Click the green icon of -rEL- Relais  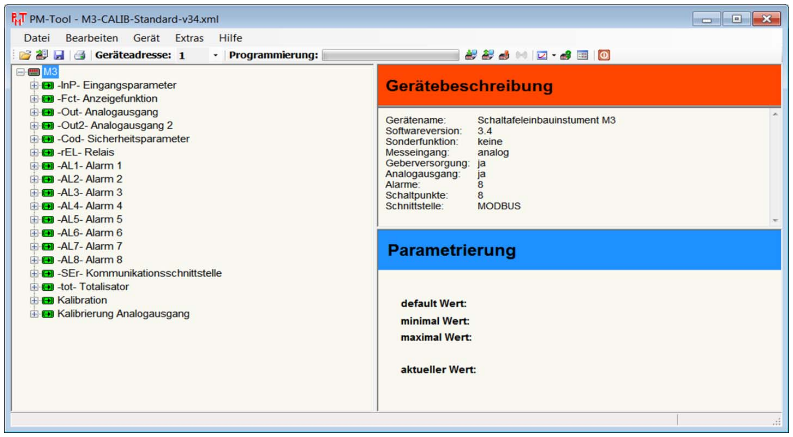[x=48, y=153]
